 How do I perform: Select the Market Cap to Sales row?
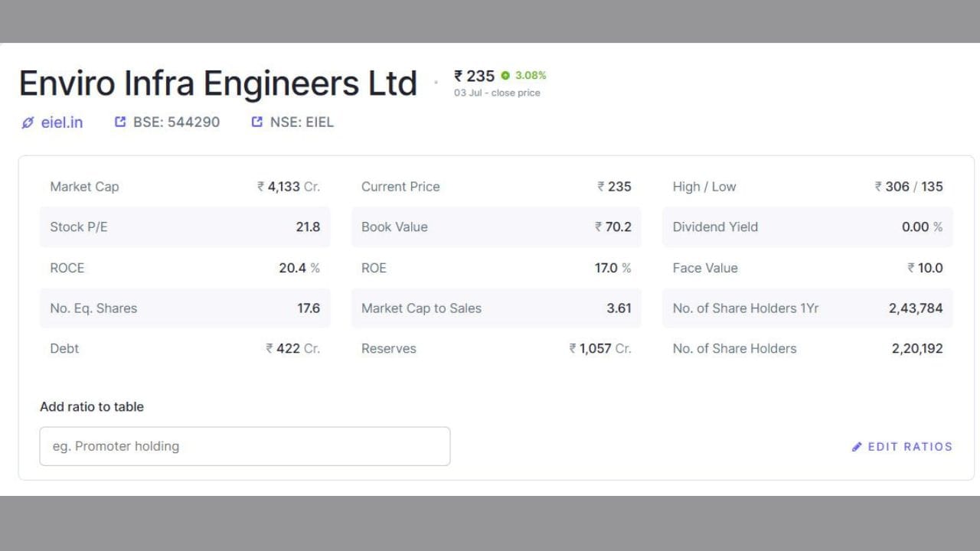[x=496, y=308]
